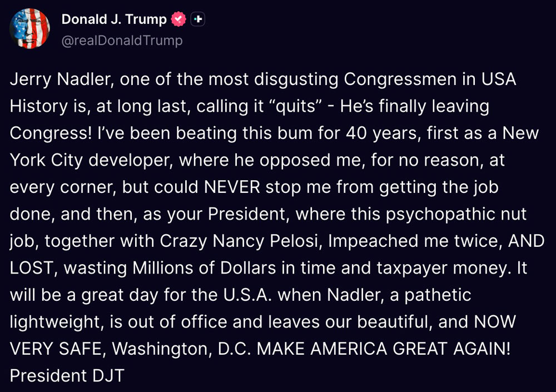Click the "President DJT" signature line

pyautogui.click(x=67, y=376)
